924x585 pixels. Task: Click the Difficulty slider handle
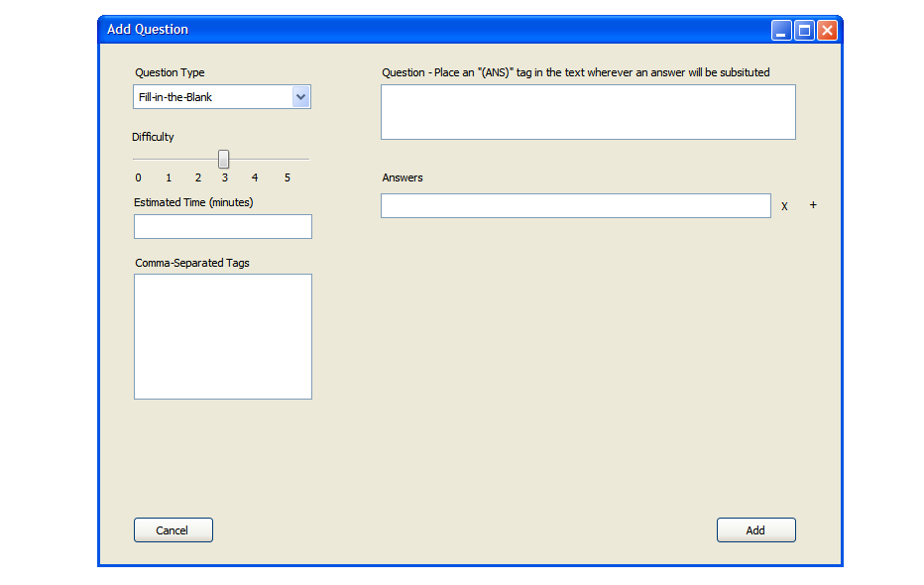(224, 159)
